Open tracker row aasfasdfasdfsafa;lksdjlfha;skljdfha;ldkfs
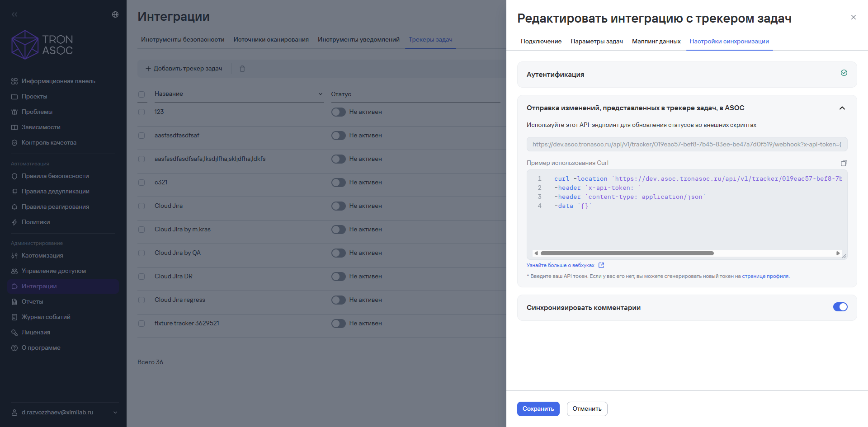 pos(210,159)
